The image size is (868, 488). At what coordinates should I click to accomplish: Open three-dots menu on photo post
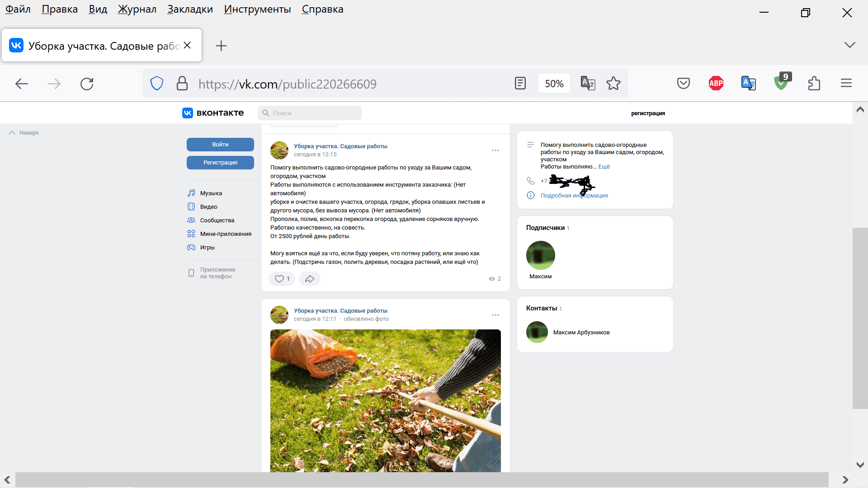(x=495, y=315)
